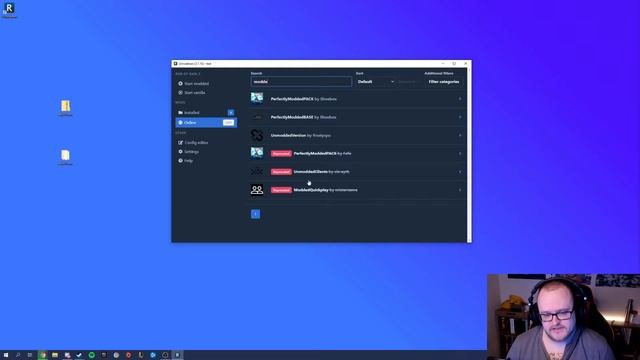Click the Help question mark icon
The width and height of the screenshot is (640, 360).
click(180, 161)
